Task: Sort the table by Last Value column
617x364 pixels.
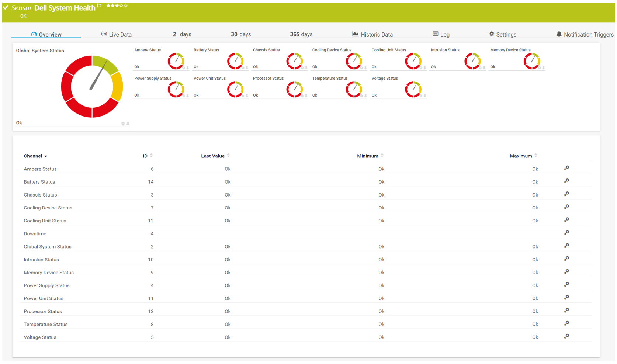Action: pyautogui.click(x=228, y=155)
